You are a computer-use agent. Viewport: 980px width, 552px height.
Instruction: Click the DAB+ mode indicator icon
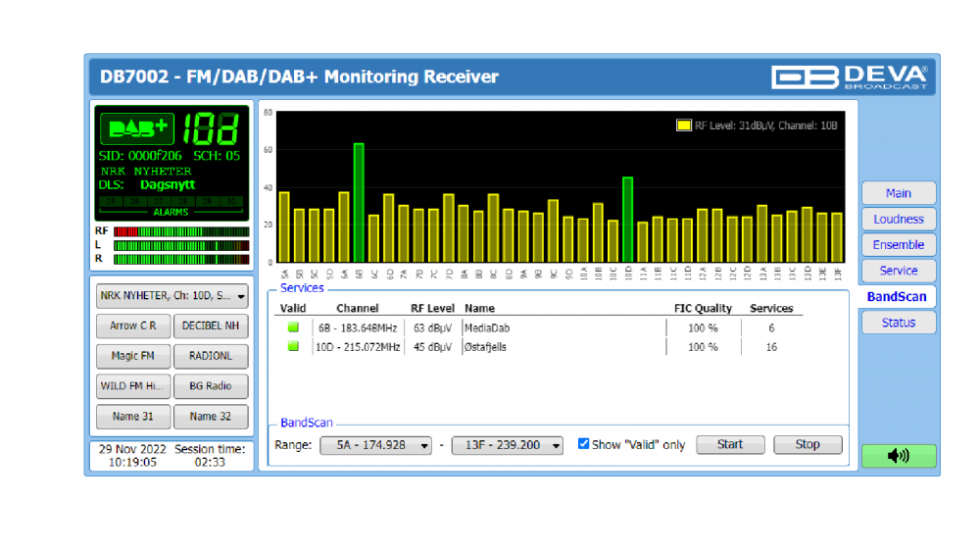(136, 128)
